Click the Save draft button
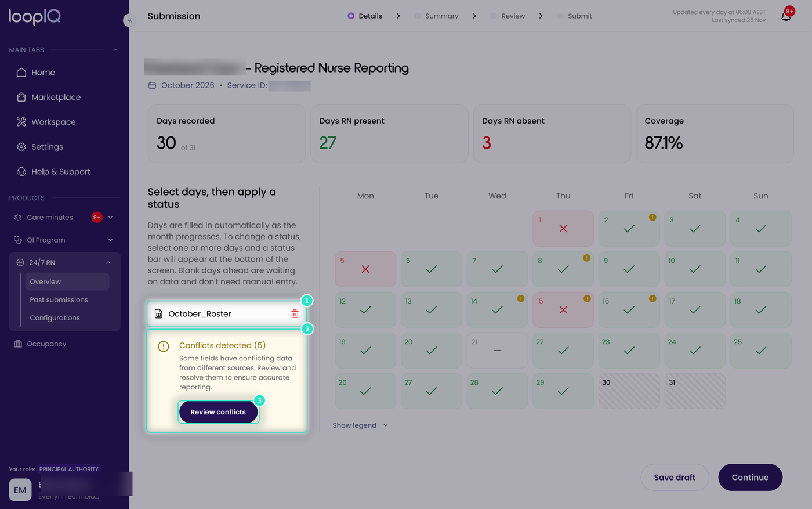The width and height of the screenshot is (812, 509). [x=675, y=477]
